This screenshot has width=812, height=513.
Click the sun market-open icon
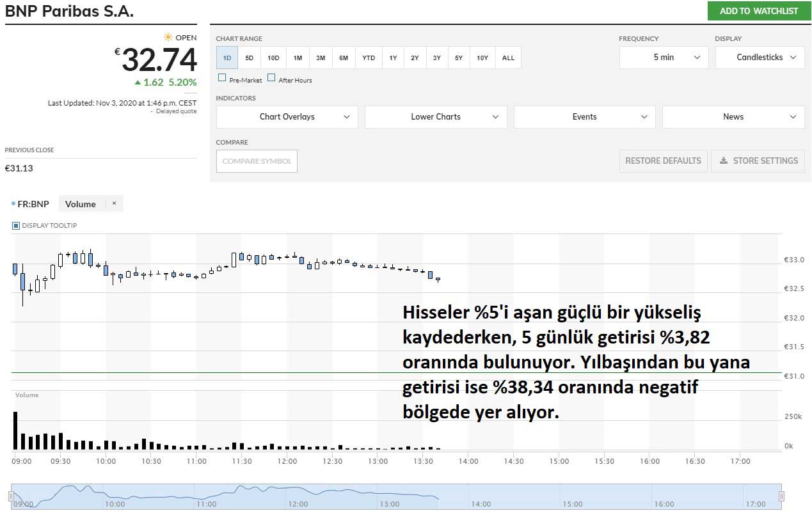[x=168, y=37]
